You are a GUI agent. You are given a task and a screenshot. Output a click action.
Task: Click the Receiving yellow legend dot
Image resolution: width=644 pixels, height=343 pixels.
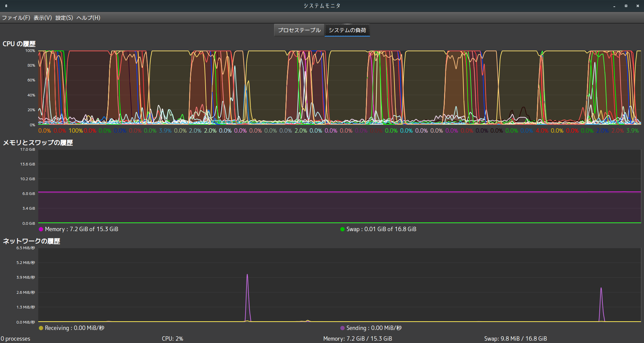coord(41,328)
